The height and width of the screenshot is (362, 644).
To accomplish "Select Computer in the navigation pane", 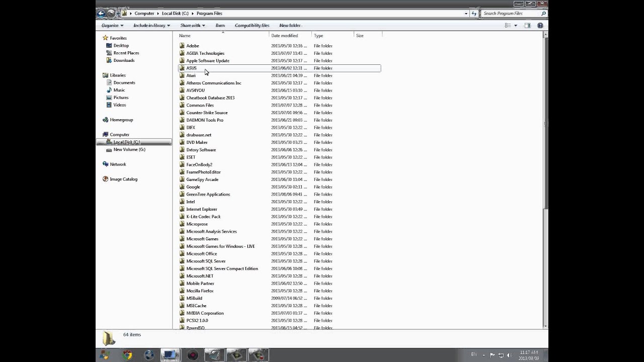I will [120, 135].
